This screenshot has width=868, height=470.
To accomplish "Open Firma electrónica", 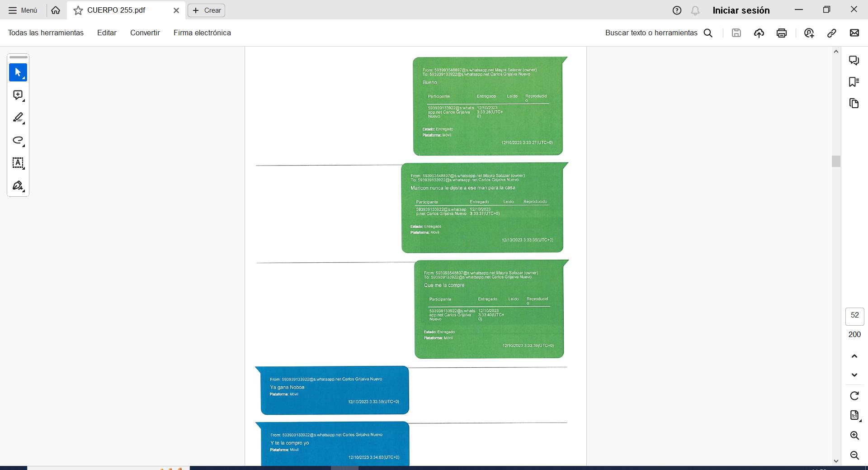I will coord(202,33).
